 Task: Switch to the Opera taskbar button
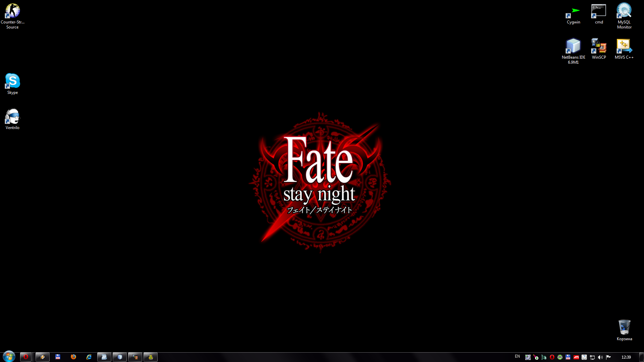pos(26,357)
